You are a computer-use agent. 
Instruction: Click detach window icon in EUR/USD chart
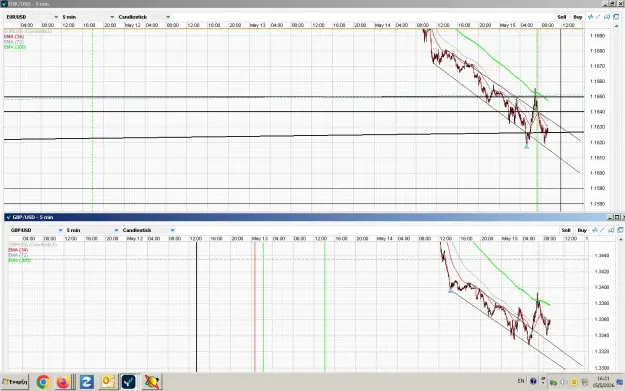616,17
